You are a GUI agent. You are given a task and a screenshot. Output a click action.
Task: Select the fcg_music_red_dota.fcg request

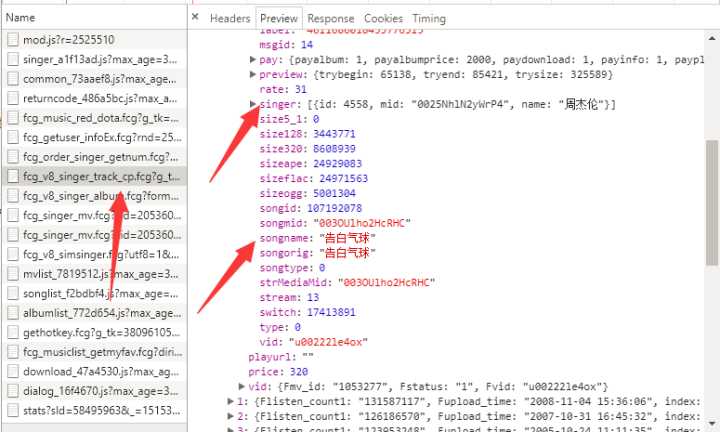click(x=94, y=118)
